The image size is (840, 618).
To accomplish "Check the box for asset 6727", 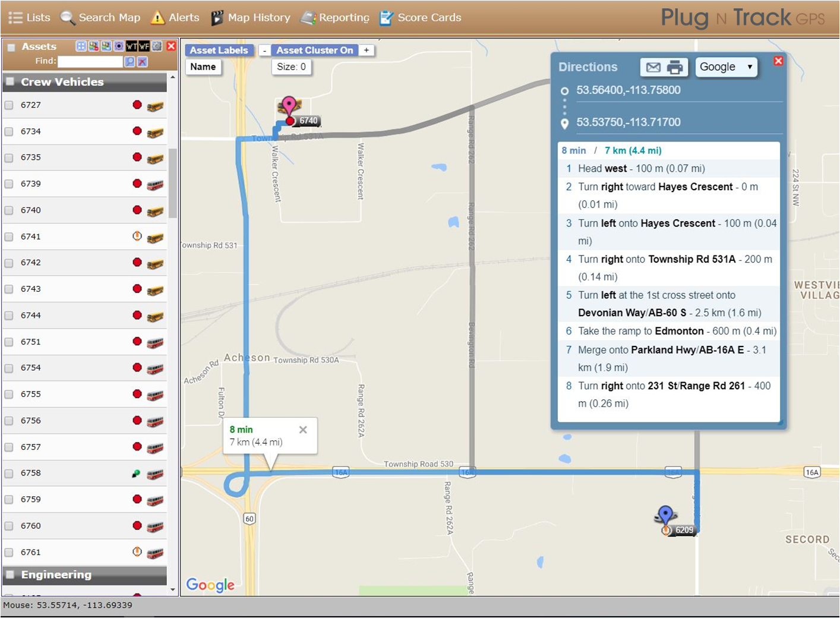I will pyautogui.click(x=9, y=105).
